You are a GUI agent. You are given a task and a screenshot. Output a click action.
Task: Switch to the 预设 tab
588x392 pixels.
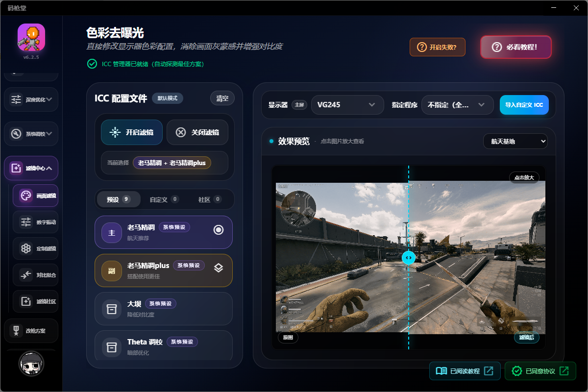click(119, 199)
